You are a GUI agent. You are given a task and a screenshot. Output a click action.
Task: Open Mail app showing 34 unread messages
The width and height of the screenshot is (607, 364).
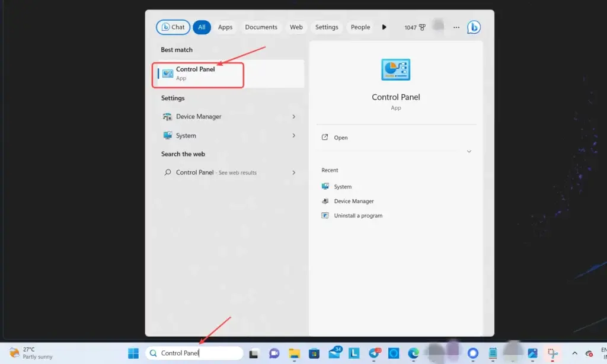click(x=333, y=353)
